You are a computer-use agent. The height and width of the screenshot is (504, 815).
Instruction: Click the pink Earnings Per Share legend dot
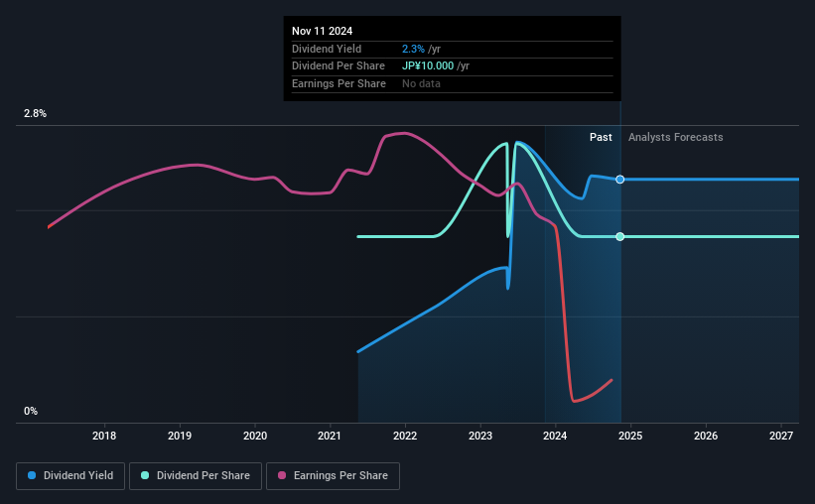[282, 475]
